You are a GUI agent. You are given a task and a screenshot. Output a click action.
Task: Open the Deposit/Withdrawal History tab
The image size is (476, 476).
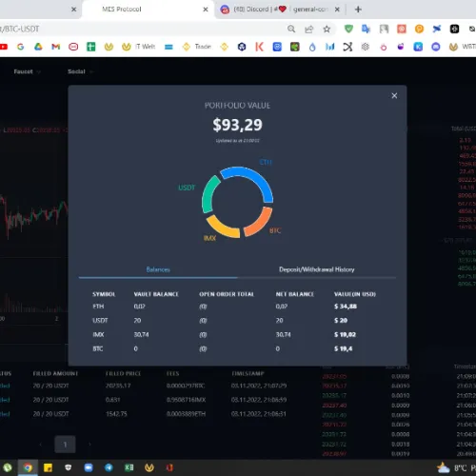316,269
